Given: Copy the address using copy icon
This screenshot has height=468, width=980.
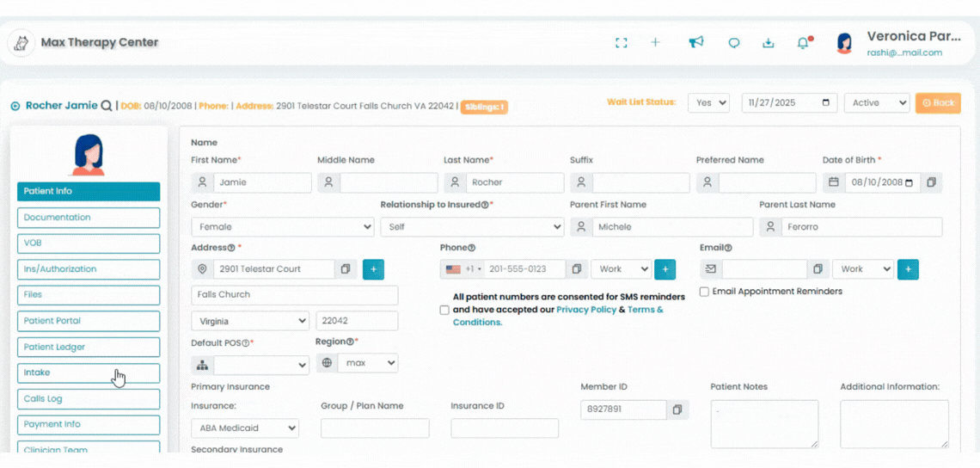Looking at the screenshot, I should 345,269.
